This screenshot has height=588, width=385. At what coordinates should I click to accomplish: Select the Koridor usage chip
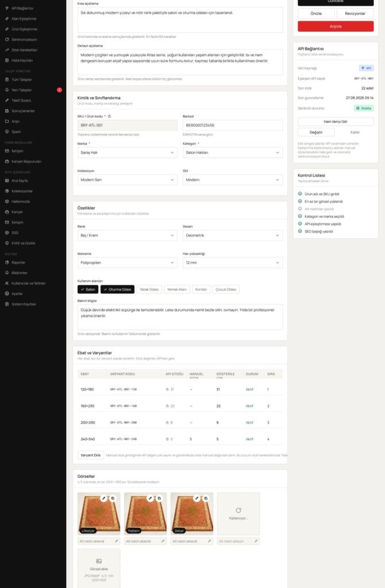(201, 289)
